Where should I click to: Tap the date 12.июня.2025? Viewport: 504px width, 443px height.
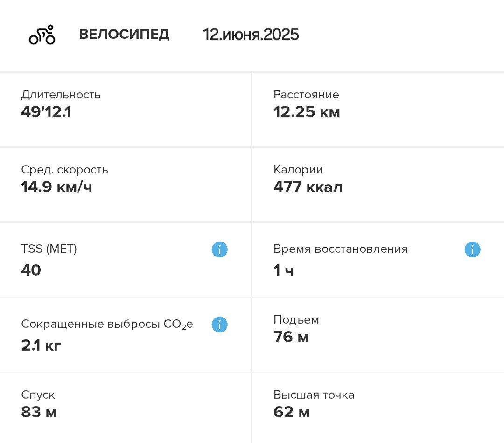click(x=251, y=35)
